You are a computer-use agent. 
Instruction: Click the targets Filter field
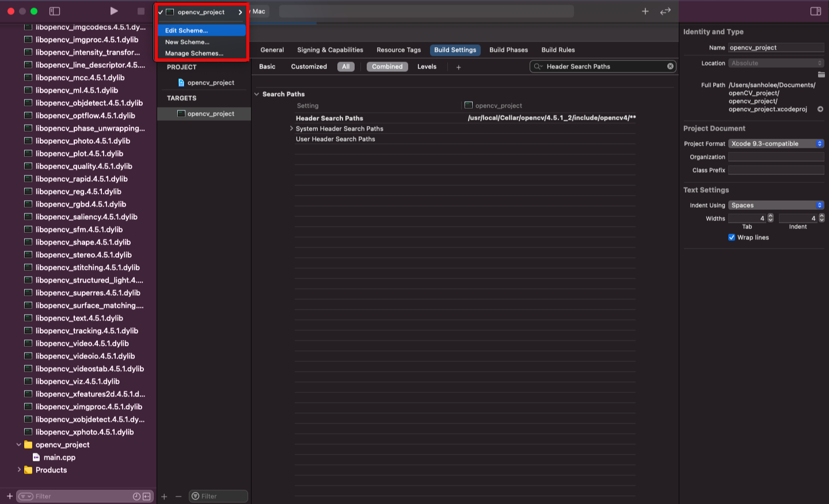click(x=218, y=496)
